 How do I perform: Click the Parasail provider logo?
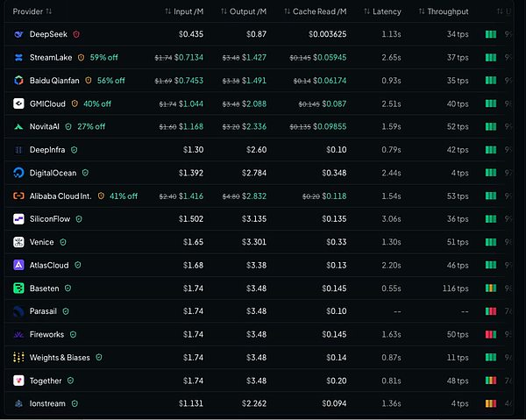coord(18,311)
